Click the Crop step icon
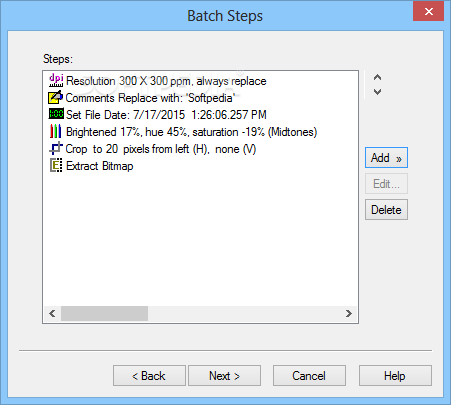 click(x=56, y=148)
